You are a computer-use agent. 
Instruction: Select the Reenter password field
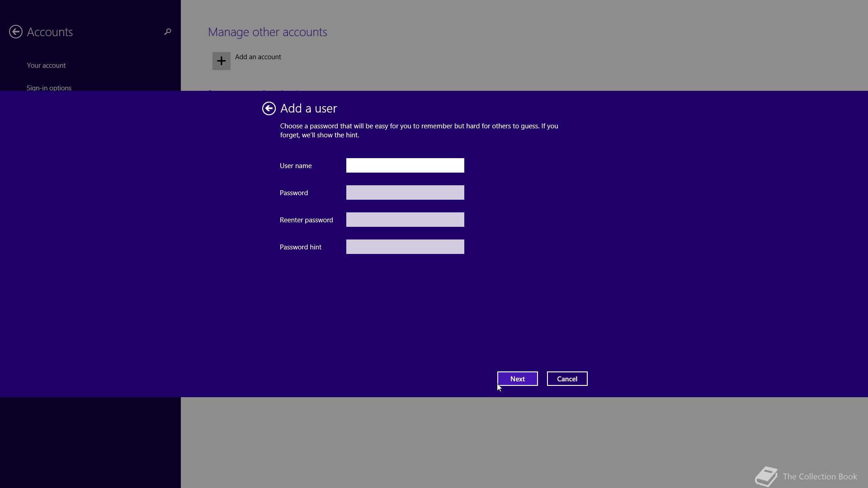click(405, 220)
